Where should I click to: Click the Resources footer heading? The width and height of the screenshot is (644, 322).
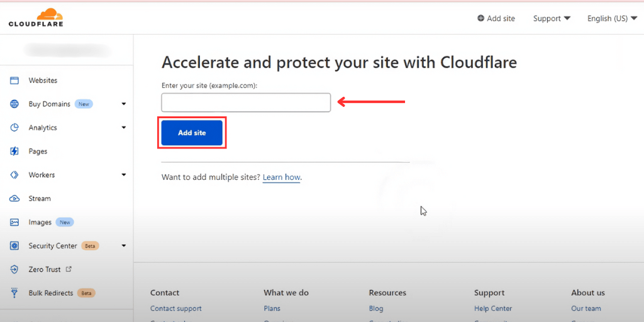387,293
